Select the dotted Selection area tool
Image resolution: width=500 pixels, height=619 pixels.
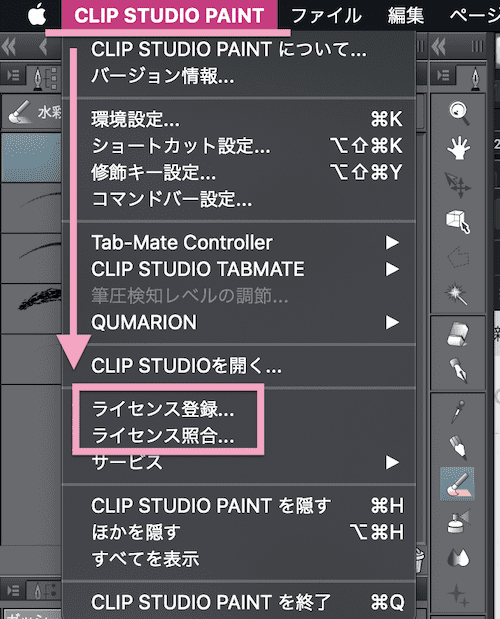point(458,258)
